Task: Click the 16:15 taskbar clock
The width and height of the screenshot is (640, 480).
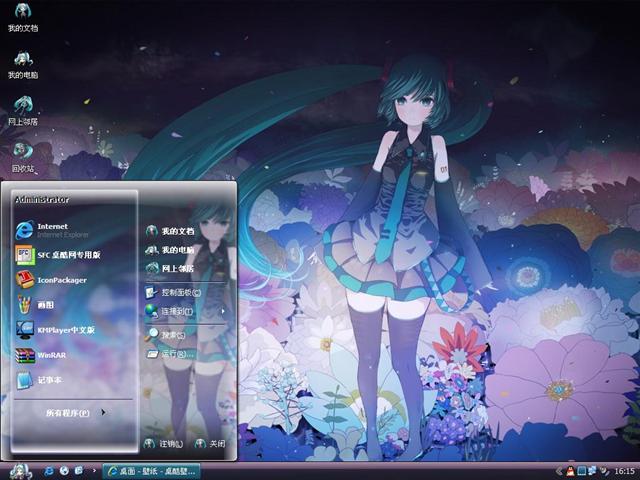Action: click(624, 471)
